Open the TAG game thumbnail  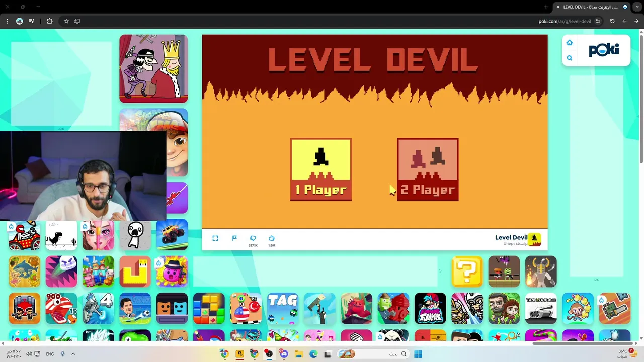pos(283,309)
